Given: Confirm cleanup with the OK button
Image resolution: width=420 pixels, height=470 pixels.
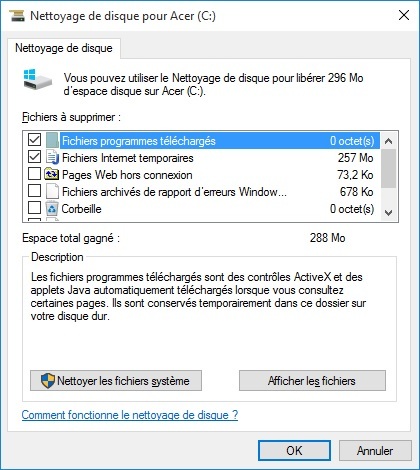Looking at the screenshot, I should (294, 451).
